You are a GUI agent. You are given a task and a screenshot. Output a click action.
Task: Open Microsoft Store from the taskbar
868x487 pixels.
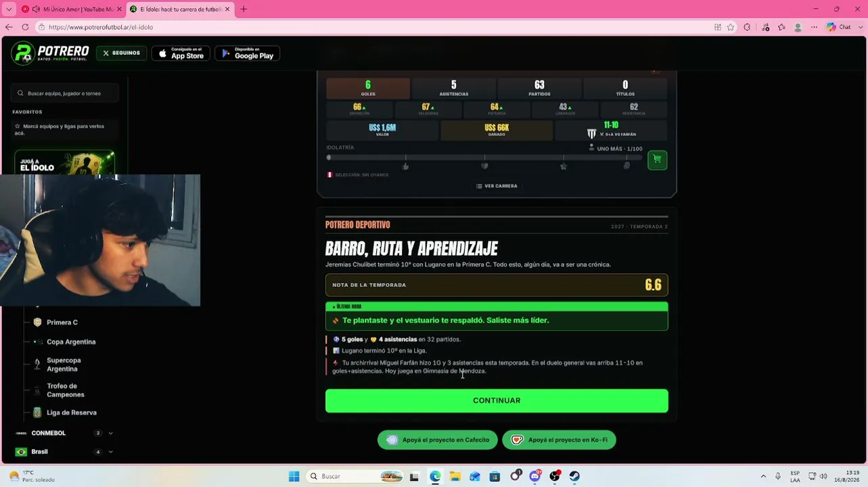495,476
